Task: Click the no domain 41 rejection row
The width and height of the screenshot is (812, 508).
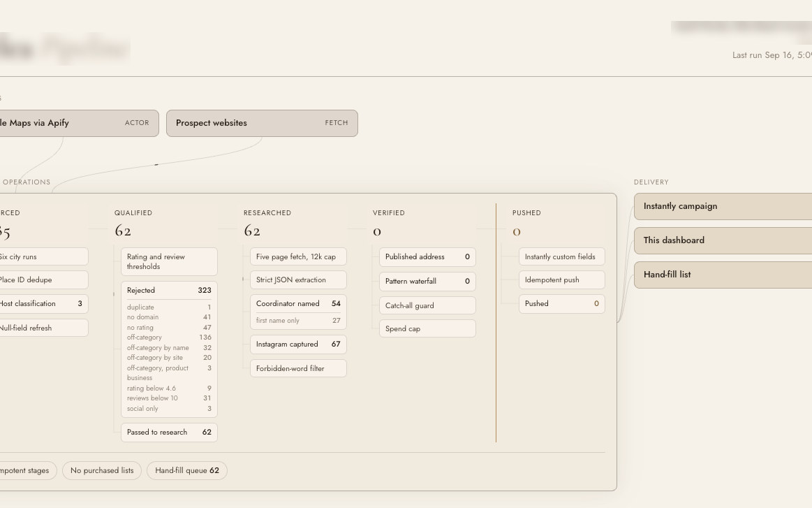Action: 170,317
